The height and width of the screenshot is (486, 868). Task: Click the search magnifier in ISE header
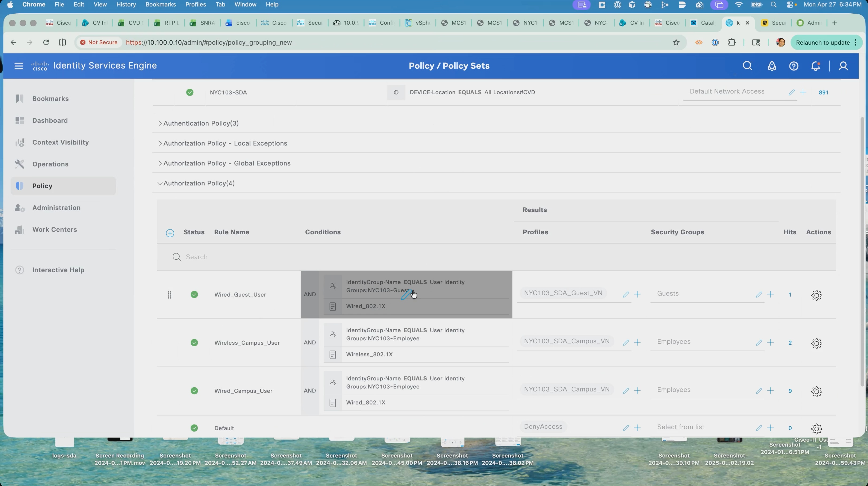(x=747, y=66)
